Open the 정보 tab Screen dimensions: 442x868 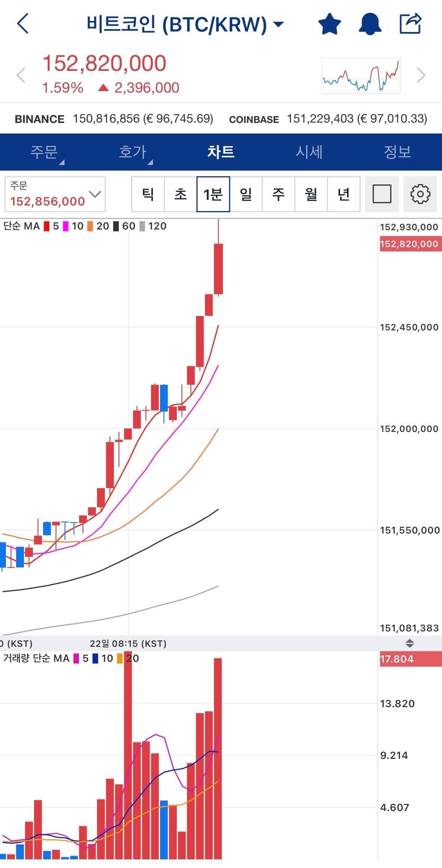coord(397,152)
